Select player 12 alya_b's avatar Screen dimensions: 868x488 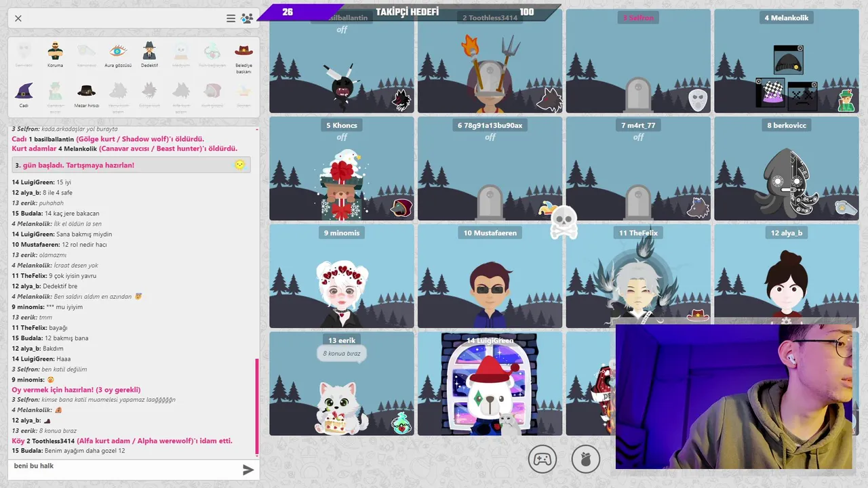pos(785,285)
